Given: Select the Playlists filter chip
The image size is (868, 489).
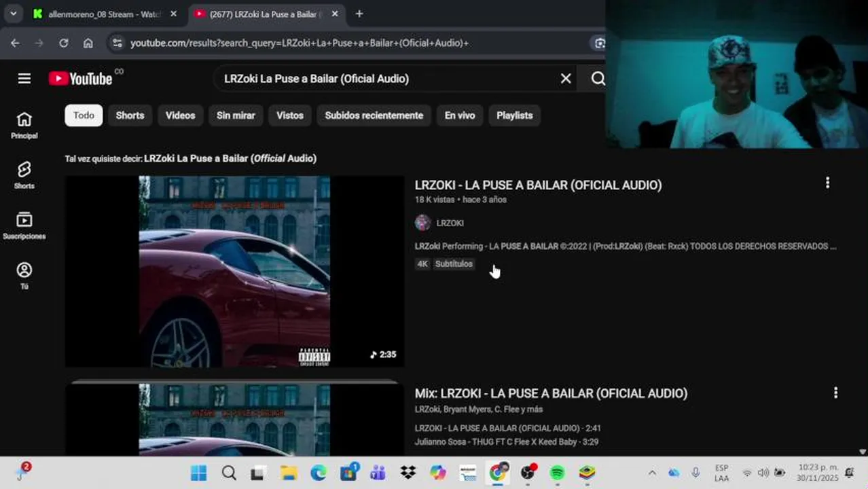Looking at the screenshot, I should [x=514, y=115].
